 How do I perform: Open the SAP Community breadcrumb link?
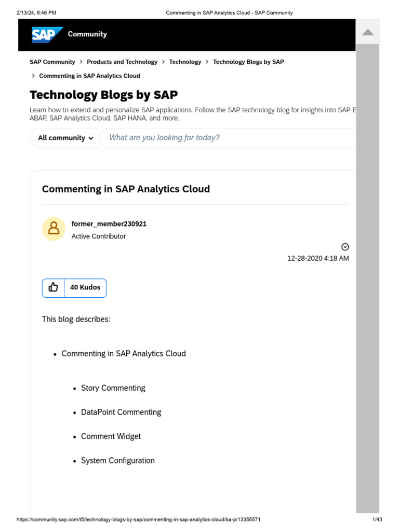[52, 62]
